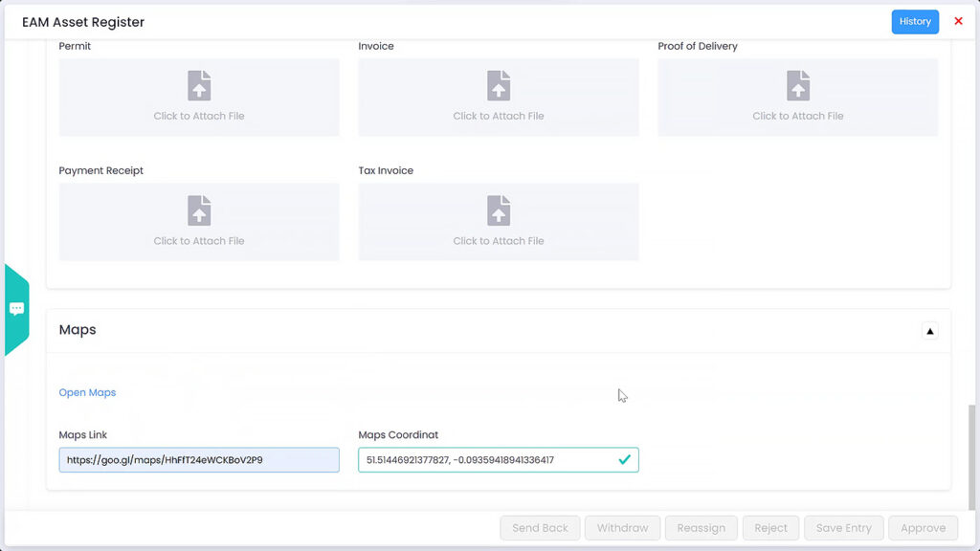Viewport: 980px width, 551px height.
Task: Close the EAM Asset Register dialog
Action: [x=959, y=21]
